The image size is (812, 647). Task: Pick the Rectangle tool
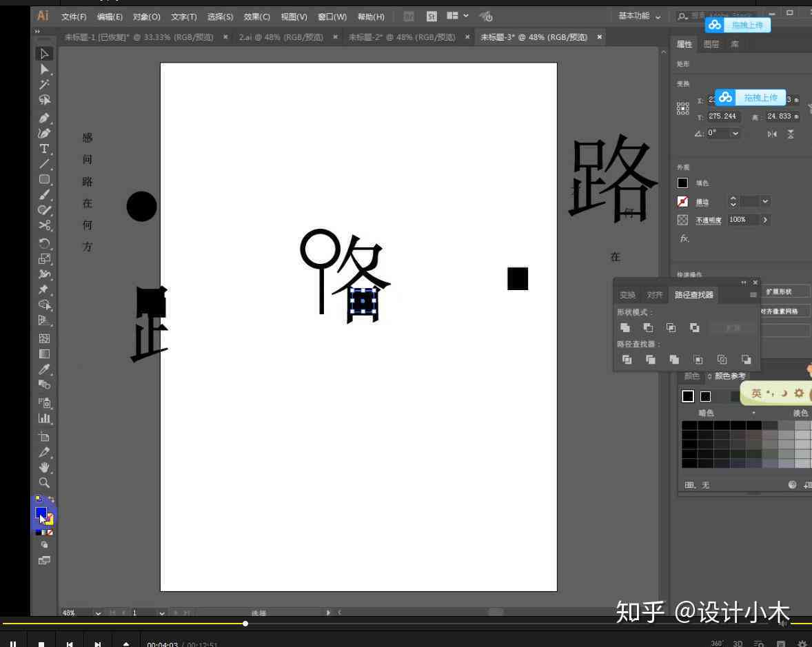pos(44,179)
